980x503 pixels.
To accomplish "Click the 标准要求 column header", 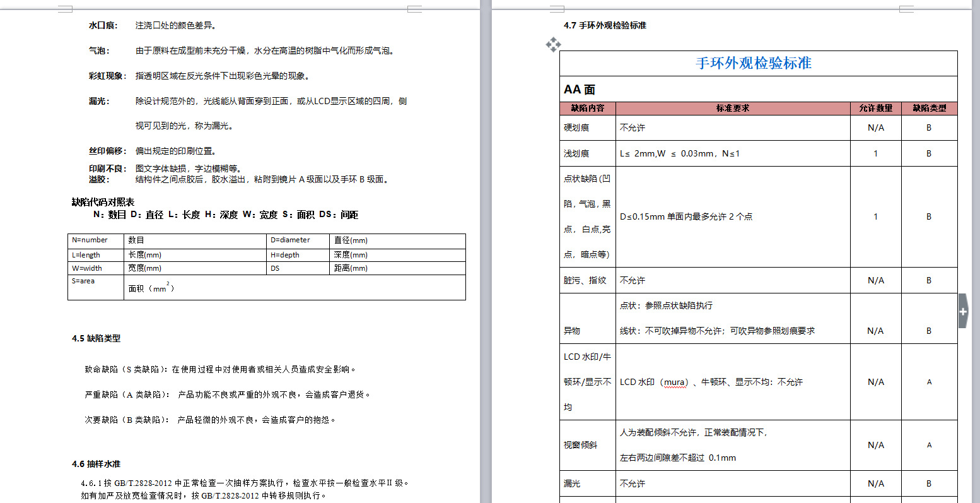I will 733,109.
